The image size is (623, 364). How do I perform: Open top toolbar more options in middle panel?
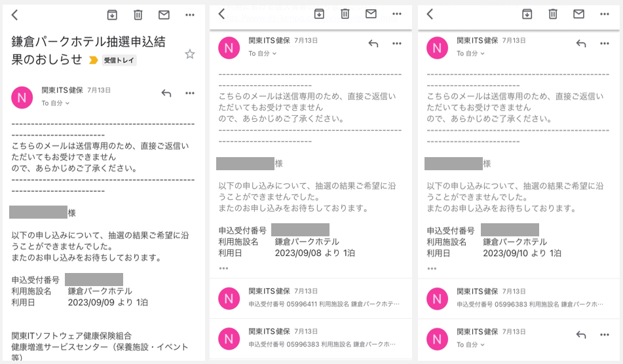point(397,14)
